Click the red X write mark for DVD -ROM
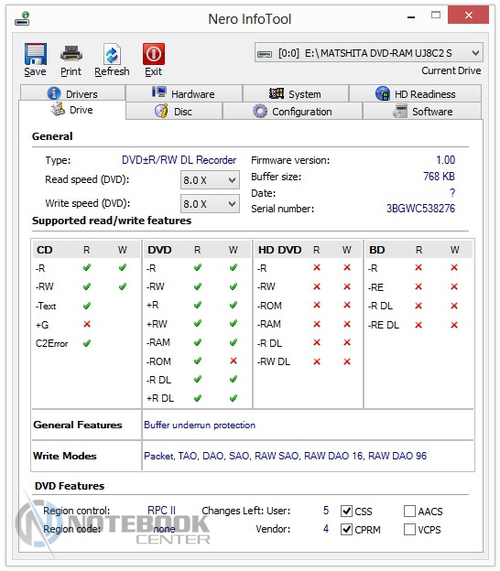 coord(233,361)
